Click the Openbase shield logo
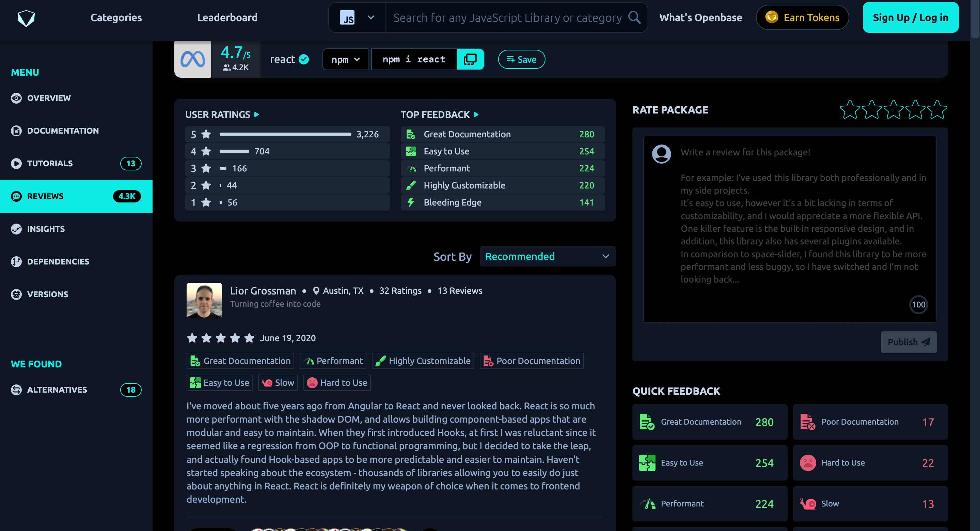The width and height of the screenshot is (980, 531). 26,18
